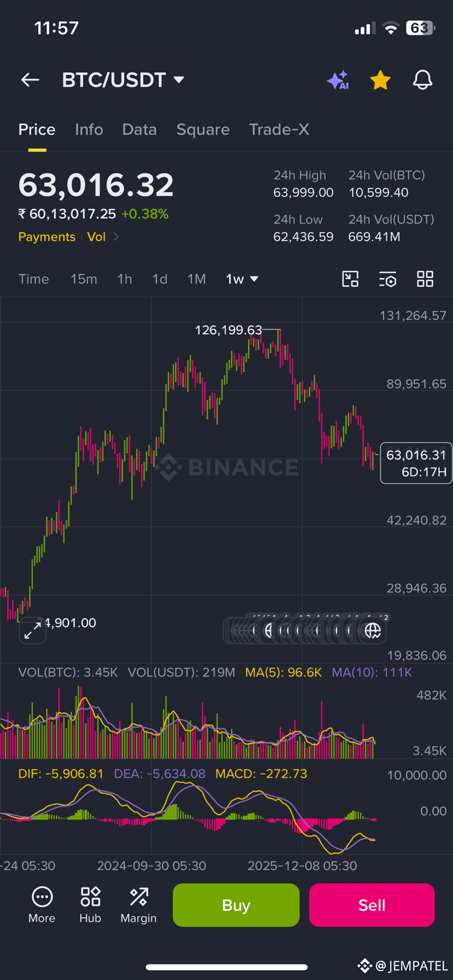Tap the rupee price ₹ 60,13,017.25

[x=67, y=214]
